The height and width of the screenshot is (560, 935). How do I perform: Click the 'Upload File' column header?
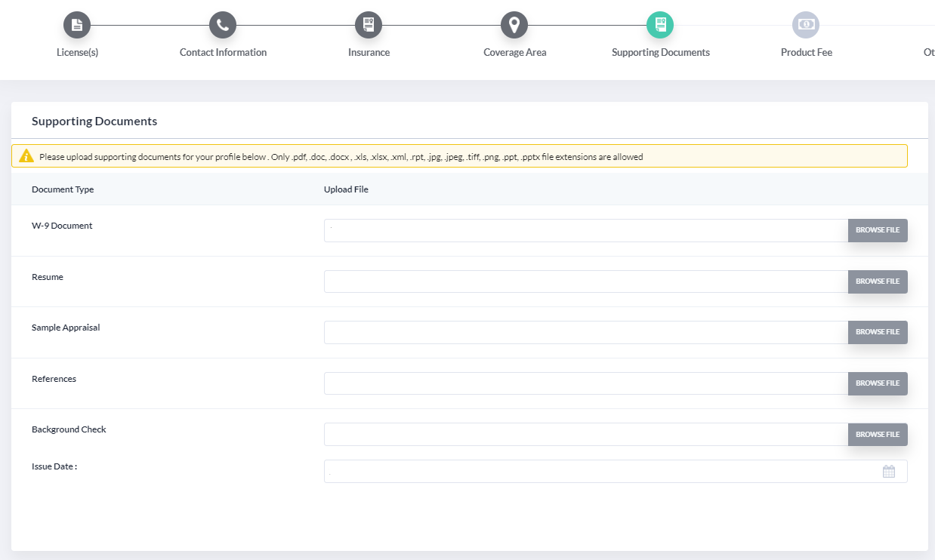(x=346, y=189)
